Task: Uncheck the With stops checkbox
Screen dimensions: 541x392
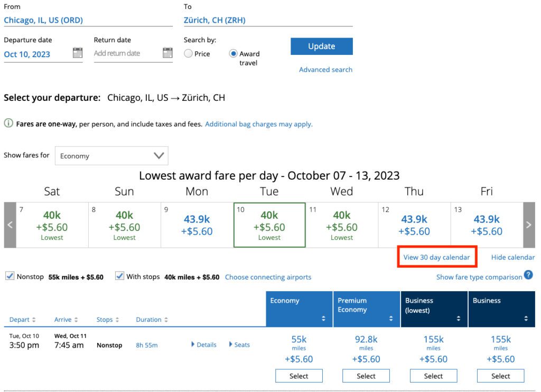Action: [x=119, y=276]
